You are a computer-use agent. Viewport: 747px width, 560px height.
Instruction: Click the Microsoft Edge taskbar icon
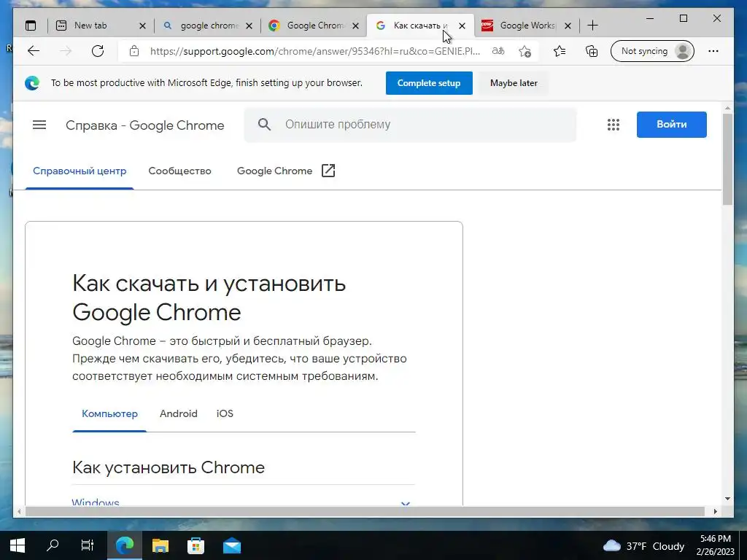pyautogui.click(x=124, y=545)
